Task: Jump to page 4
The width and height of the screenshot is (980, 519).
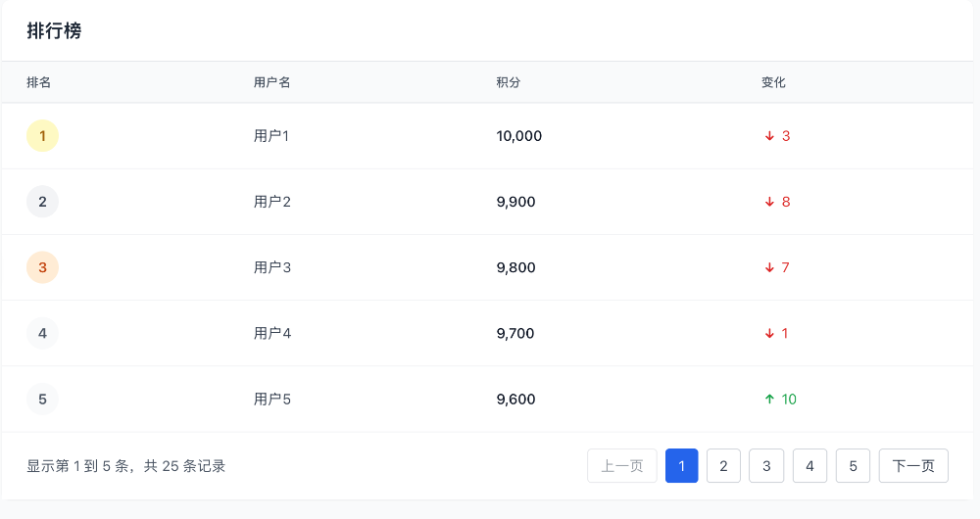Action: click(x=810, y=466)
